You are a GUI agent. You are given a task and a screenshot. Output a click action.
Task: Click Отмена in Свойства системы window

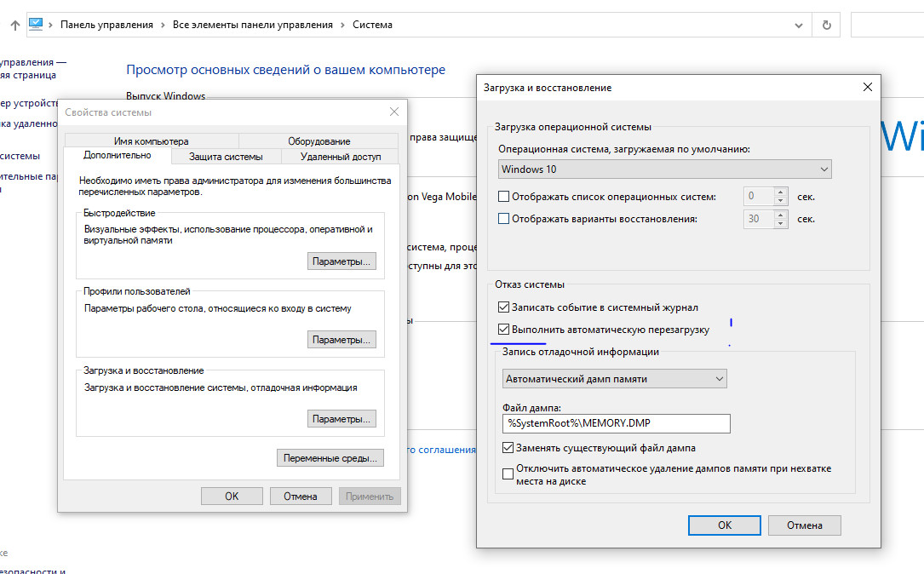click(x=301, y=497)
